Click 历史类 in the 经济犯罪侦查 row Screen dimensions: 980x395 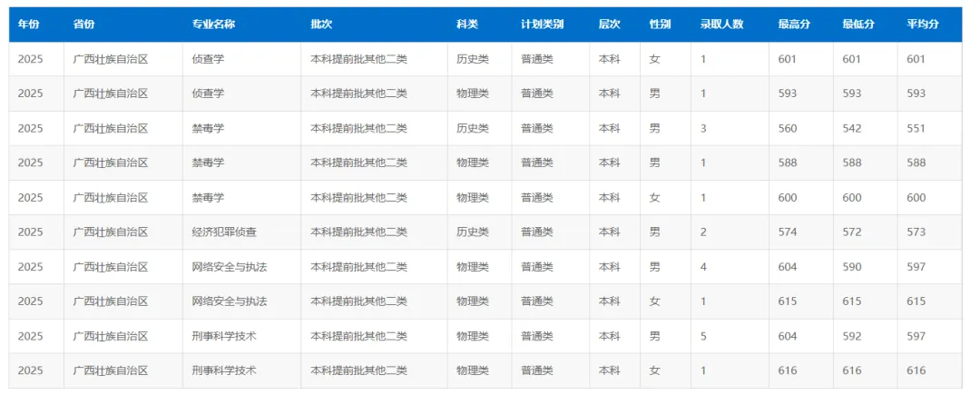click(x=473, y=232)
